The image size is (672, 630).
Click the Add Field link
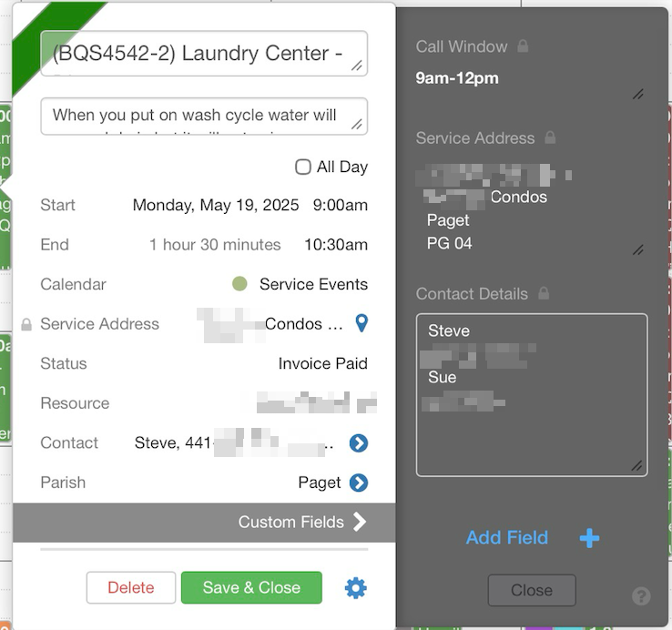pos(506,538)
